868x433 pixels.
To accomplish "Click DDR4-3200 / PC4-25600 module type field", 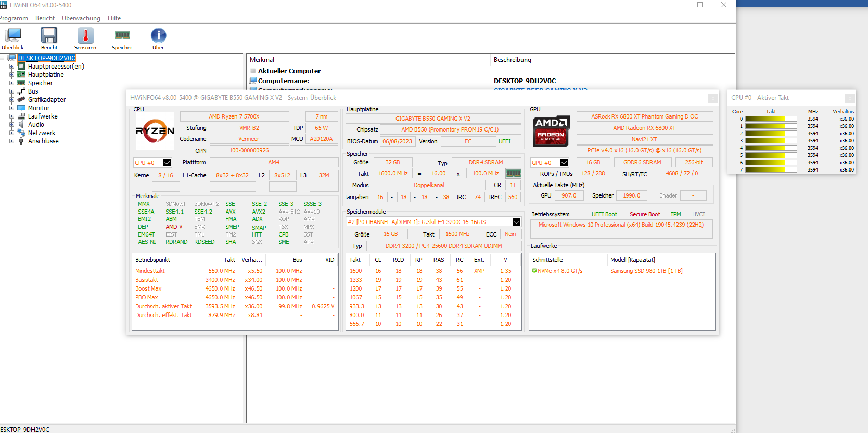I will [x=443, y=246].
